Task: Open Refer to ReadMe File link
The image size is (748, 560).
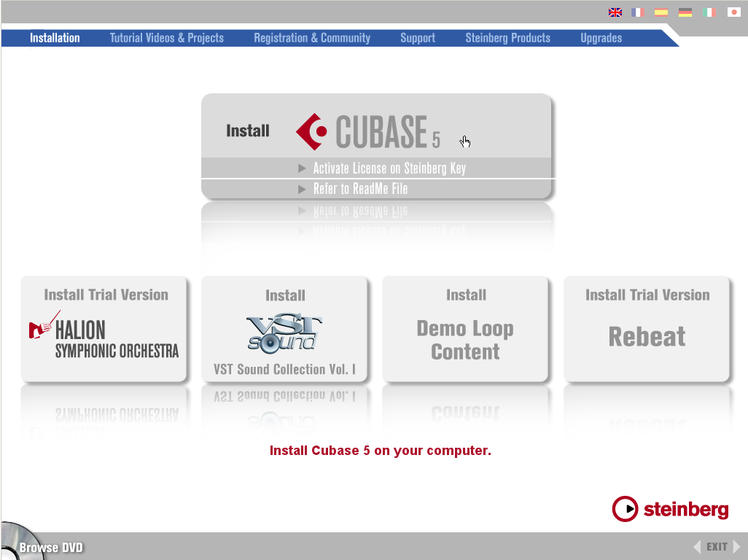Action: [360, 189]
